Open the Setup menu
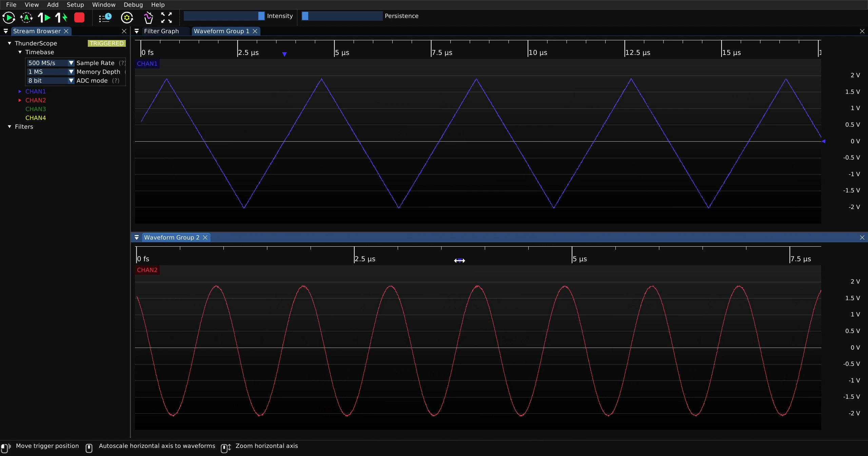Screen dimensions: 868x456 pyautogui.click(x=75, y=5)
